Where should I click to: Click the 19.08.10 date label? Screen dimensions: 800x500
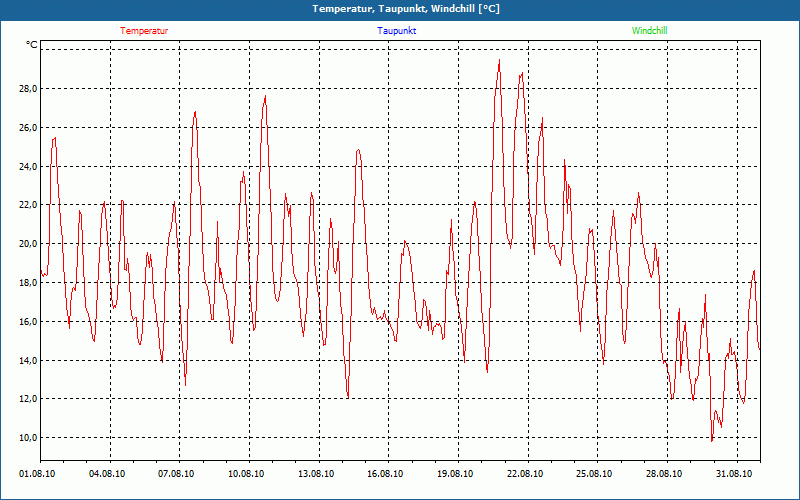(455, 474)
